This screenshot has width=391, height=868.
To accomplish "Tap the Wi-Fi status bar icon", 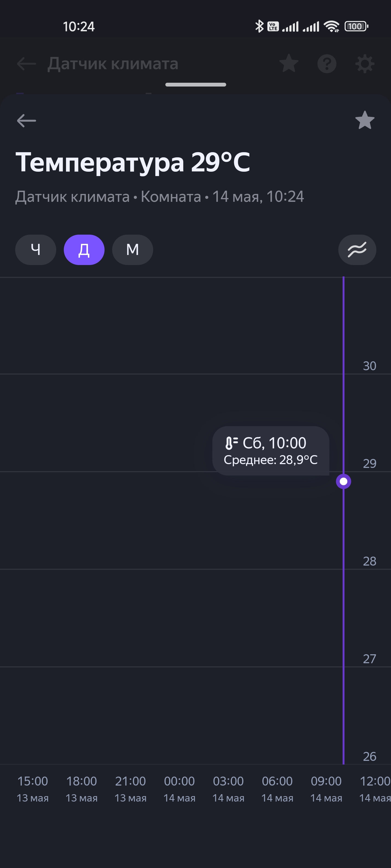I will [331, 26].
